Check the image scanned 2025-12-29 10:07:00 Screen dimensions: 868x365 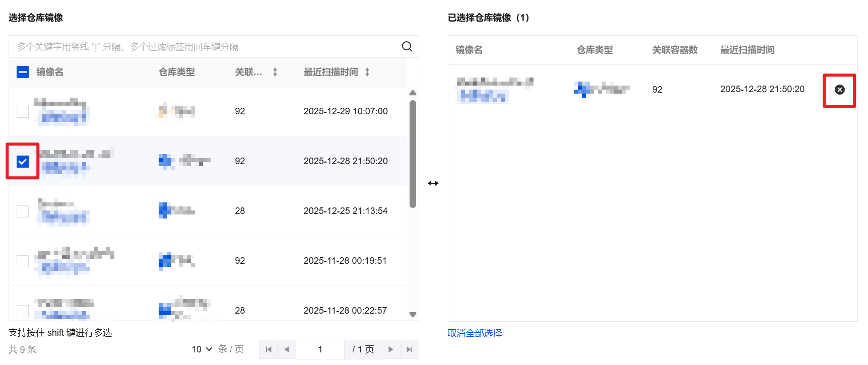23,111
